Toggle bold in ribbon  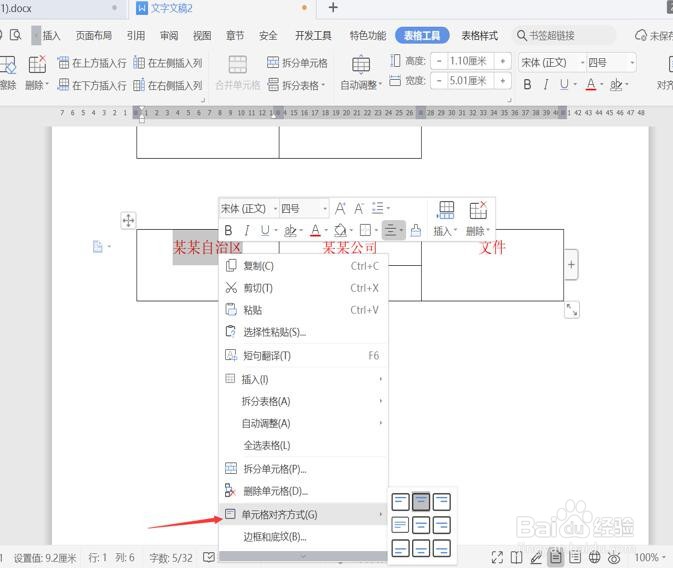click(527, 85)
